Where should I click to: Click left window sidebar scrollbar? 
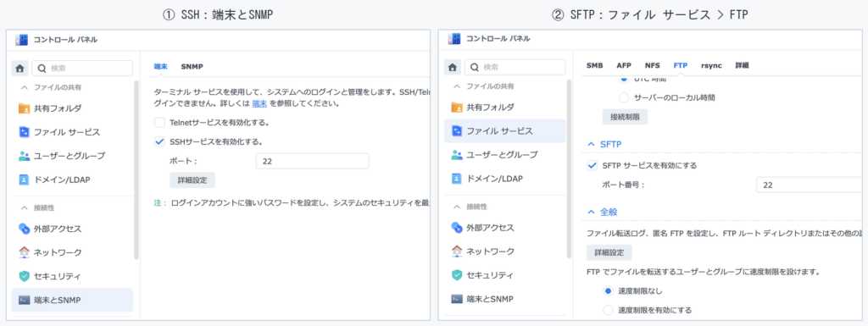click(x=136, y=170)
